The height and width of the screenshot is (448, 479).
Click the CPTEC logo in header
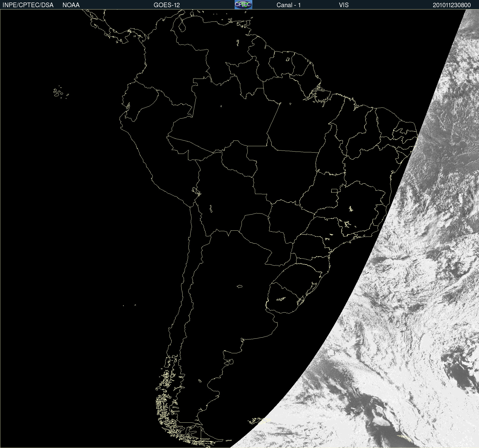point(243,5)
